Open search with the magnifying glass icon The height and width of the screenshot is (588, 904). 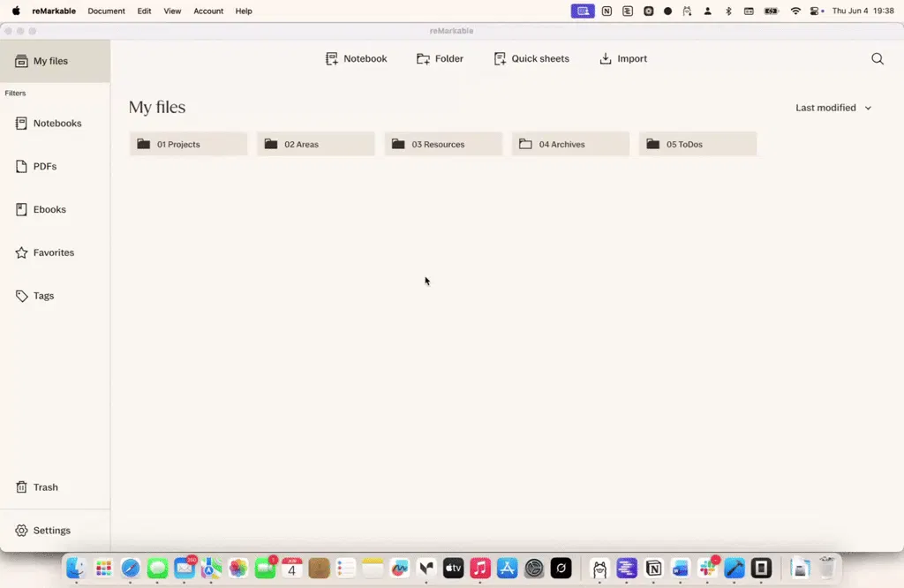pos(878,59)
